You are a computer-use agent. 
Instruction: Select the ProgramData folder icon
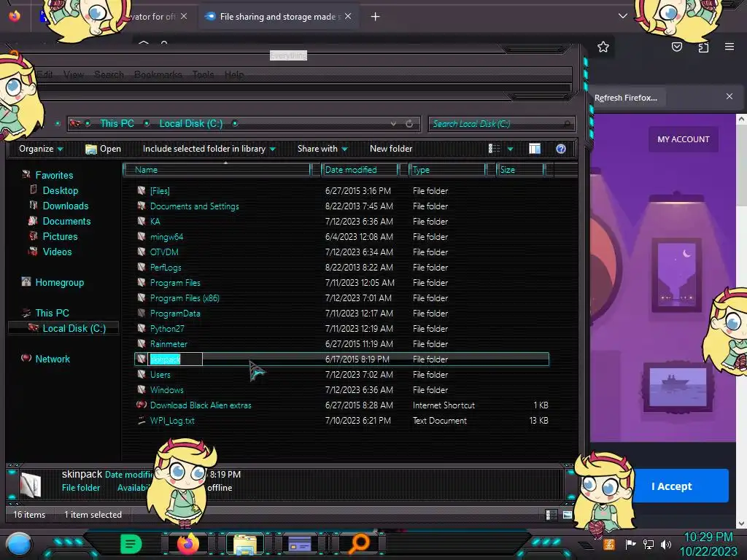click(142, 313)
